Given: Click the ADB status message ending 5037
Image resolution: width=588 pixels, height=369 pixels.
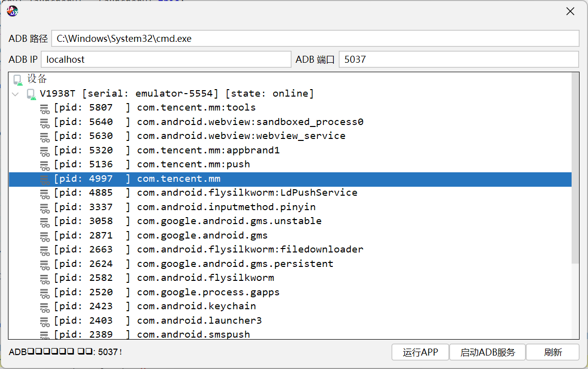Looking at the screenshot, I should pos(65,352).
